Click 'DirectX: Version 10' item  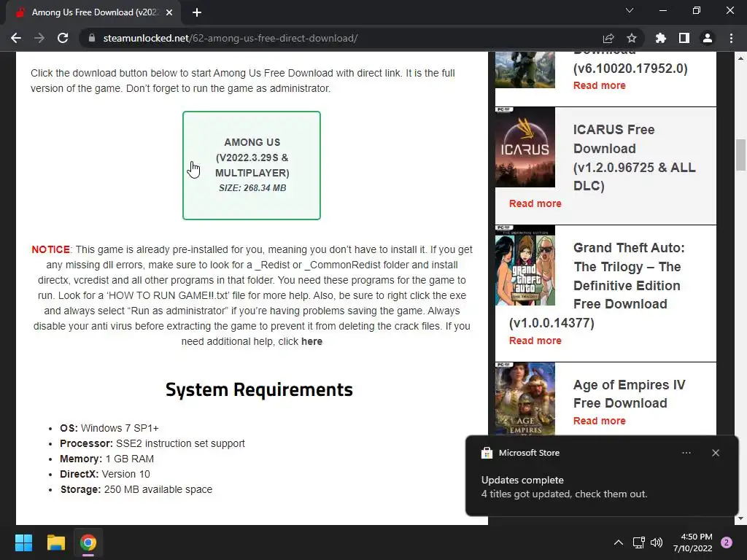coord(105,474)
